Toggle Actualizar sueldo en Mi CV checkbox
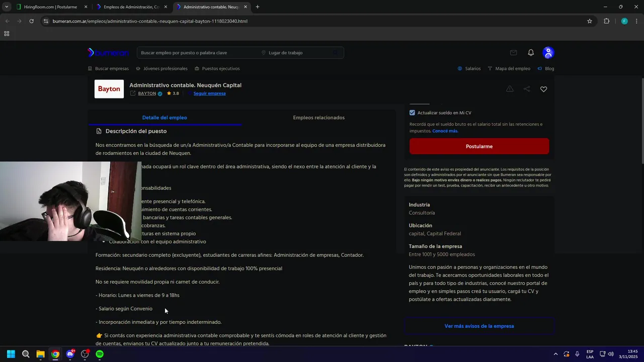 click(x=412, y=113)
